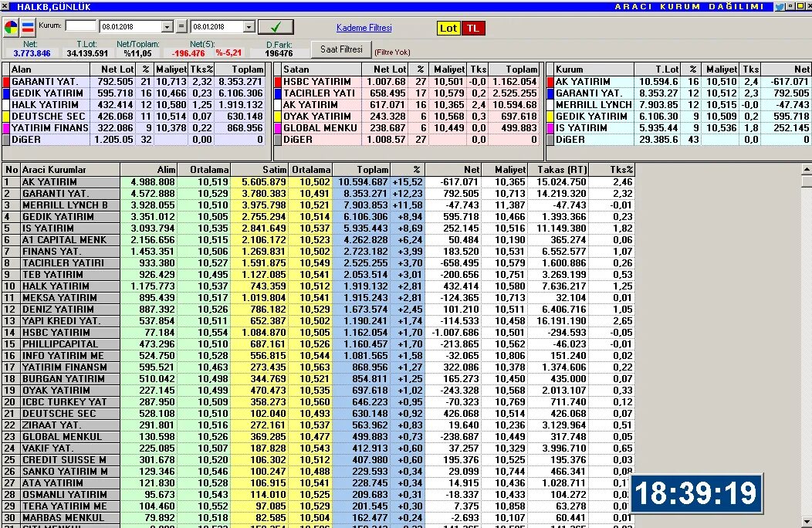The image size is (812, 528).
Task: Click the red swatch beside AK YATIRIM in Kurum table
Action: tap(550, 82)
